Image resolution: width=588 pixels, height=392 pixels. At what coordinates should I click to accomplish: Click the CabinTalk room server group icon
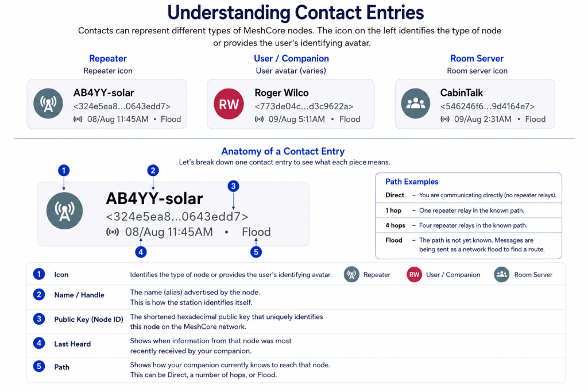(416, 103)
